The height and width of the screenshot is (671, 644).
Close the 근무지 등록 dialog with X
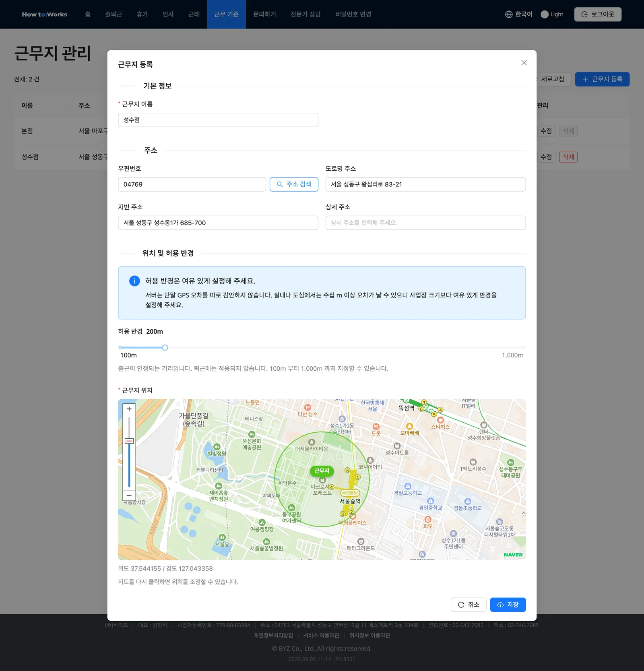pyautogui.click(x=524, y=63)
